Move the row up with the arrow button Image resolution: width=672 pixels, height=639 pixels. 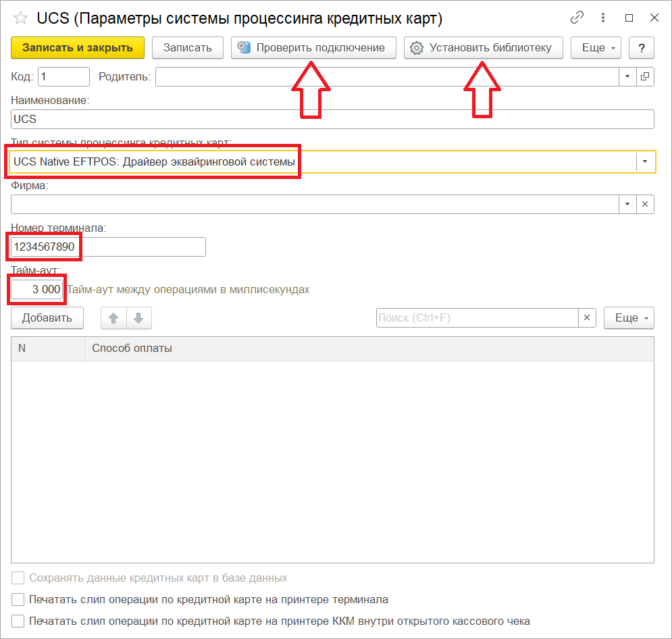tap(113, 318)
